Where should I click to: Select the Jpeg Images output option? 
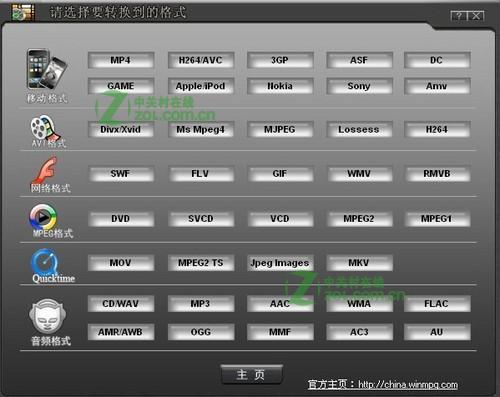(280, 263)
